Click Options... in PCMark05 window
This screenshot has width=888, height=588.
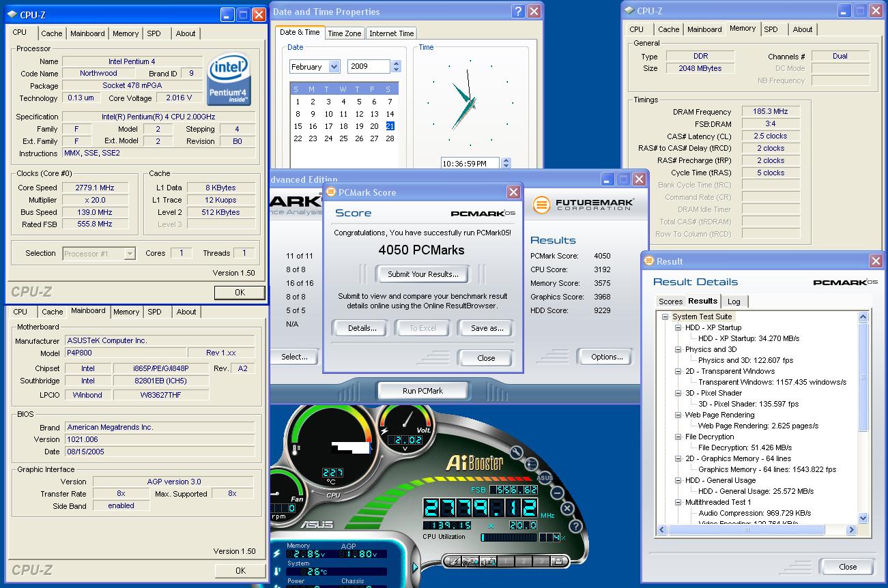pos(607,357)
